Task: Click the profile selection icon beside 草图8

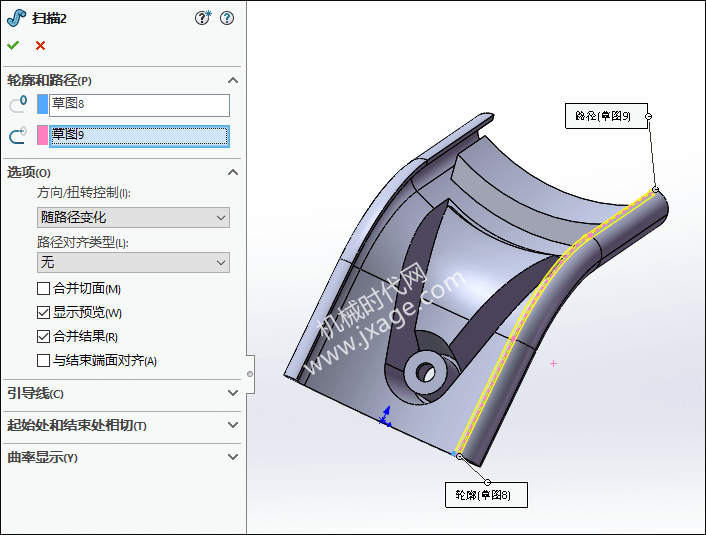Action: tap(18, 104)
